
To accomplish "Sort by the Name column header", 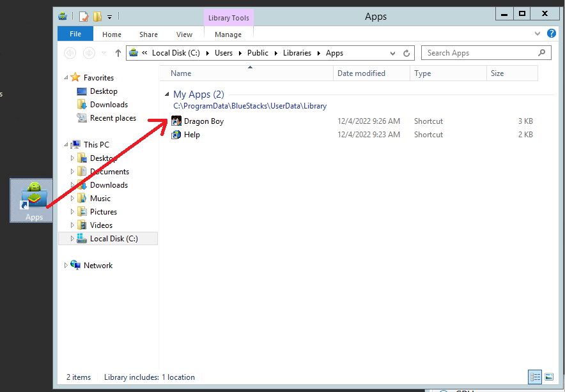I will (x=247, y=73).
